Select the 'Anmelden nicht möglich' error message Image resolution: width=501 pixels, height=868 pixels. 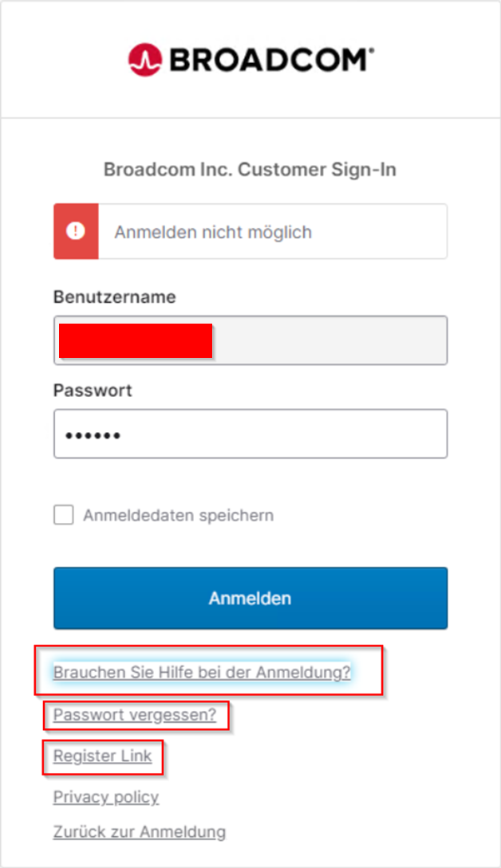pos(213,232)
